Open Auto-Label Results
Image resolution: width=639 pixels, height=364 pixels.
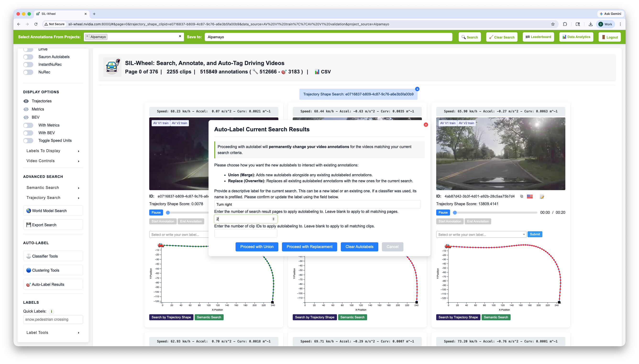pyautogui.click(x=53, y=285)
